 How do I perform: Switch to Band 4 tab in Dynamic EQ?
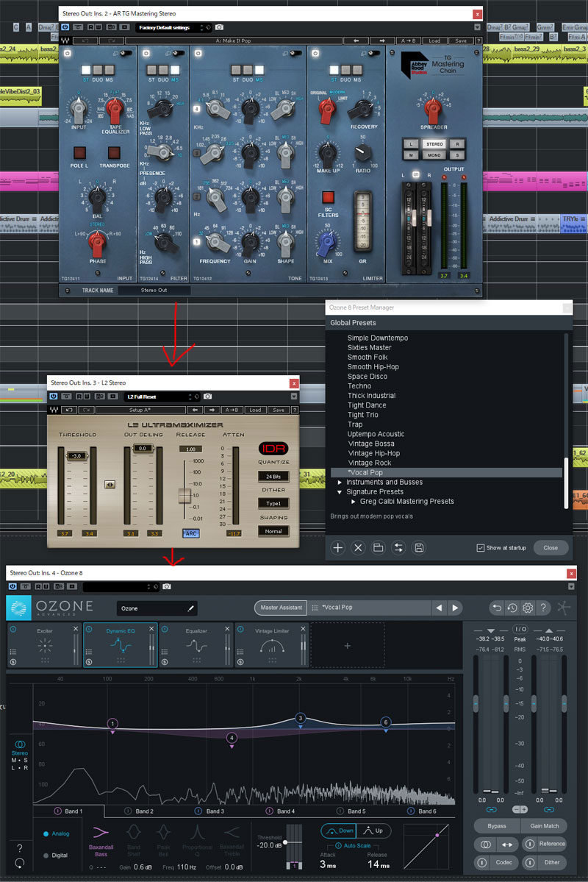click(281, 811)
